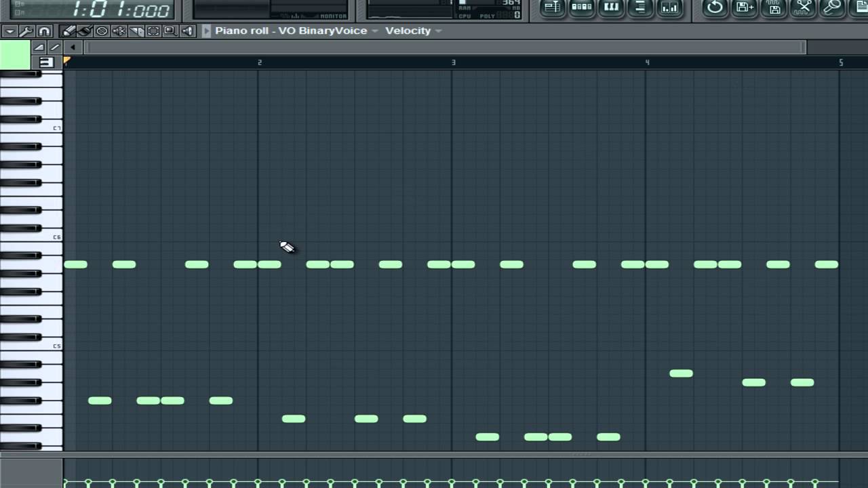868x488 pixels.
Task: Open the piano roll options menu arrow
Action: pyautogui.click(x=9, y=31)
